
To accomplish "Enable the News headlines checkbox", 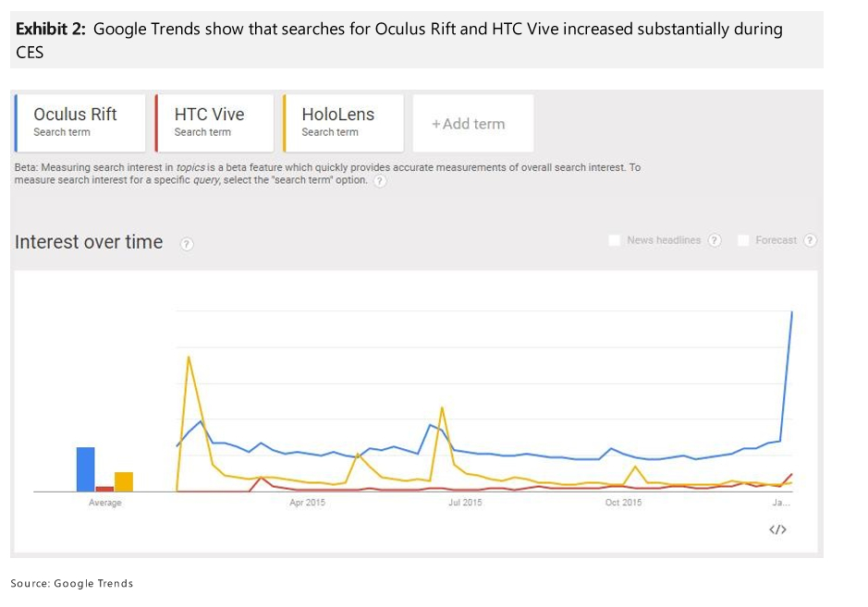I will pos(614,240).
